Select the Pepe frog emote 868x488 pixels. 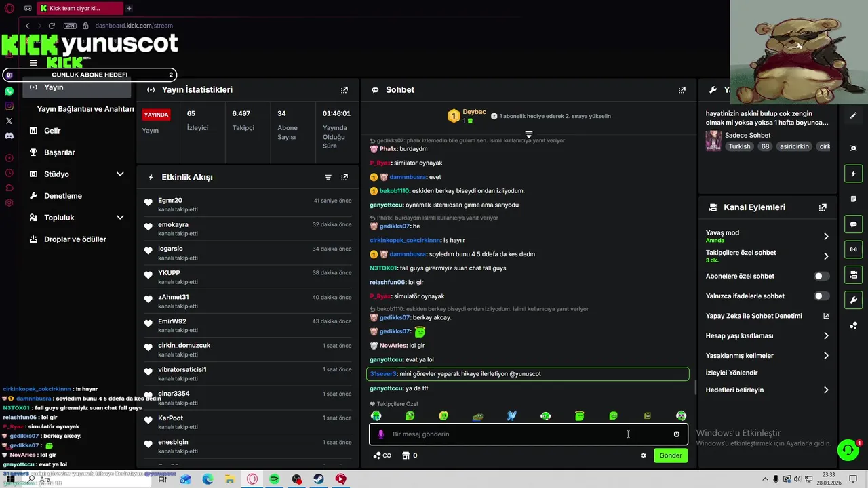[478, 416]
